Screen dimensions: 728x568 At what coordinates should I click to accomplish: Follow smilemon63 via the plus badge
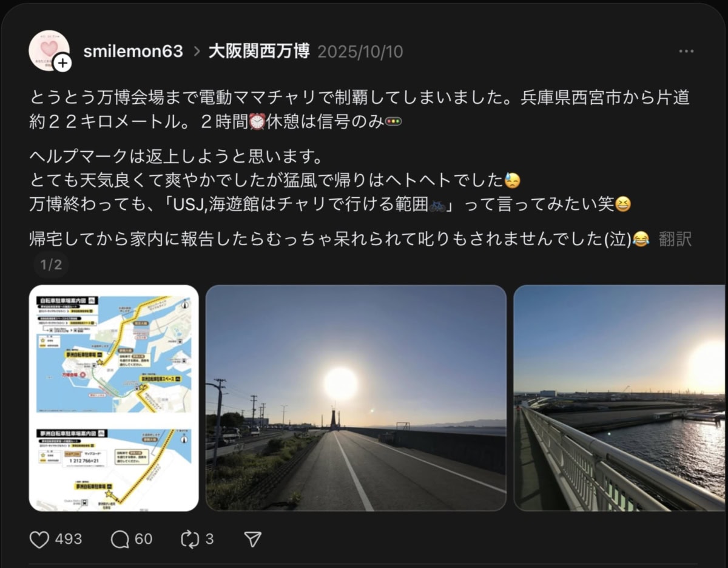tap(62, 63)
